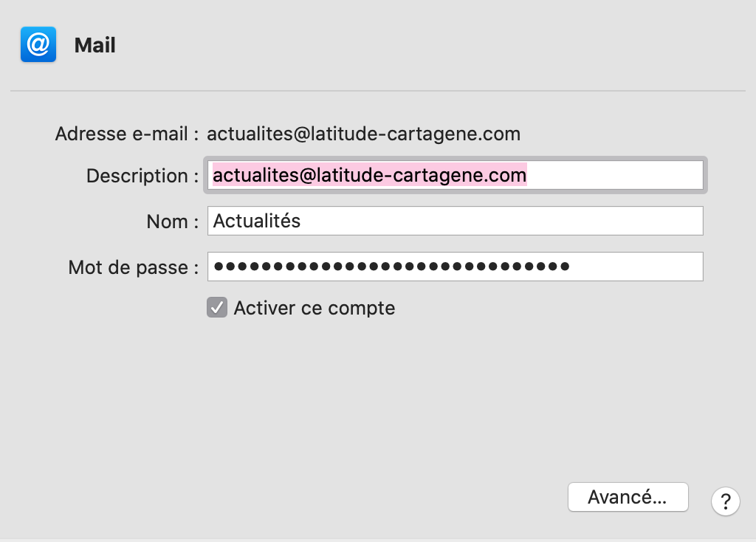The width and height of the screenshot is (756, 542).
Task: Click inside the Nom field
Action: (x=455, y=221)
